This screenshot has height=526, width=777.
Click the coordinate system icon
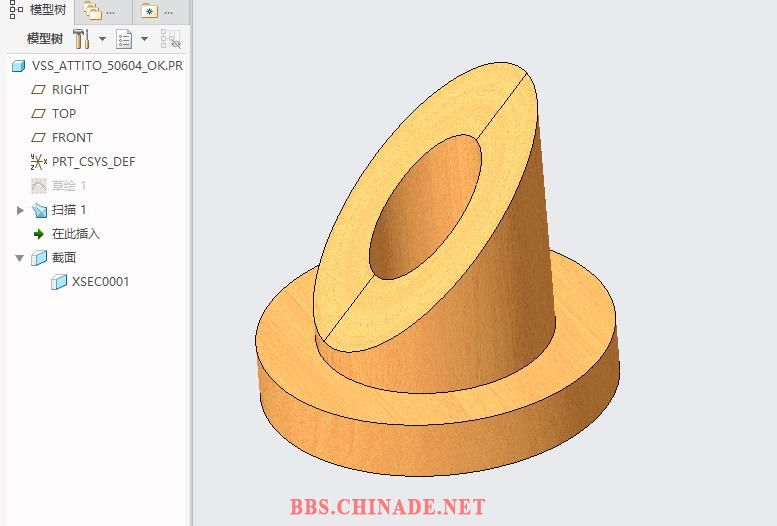point(38,162)
